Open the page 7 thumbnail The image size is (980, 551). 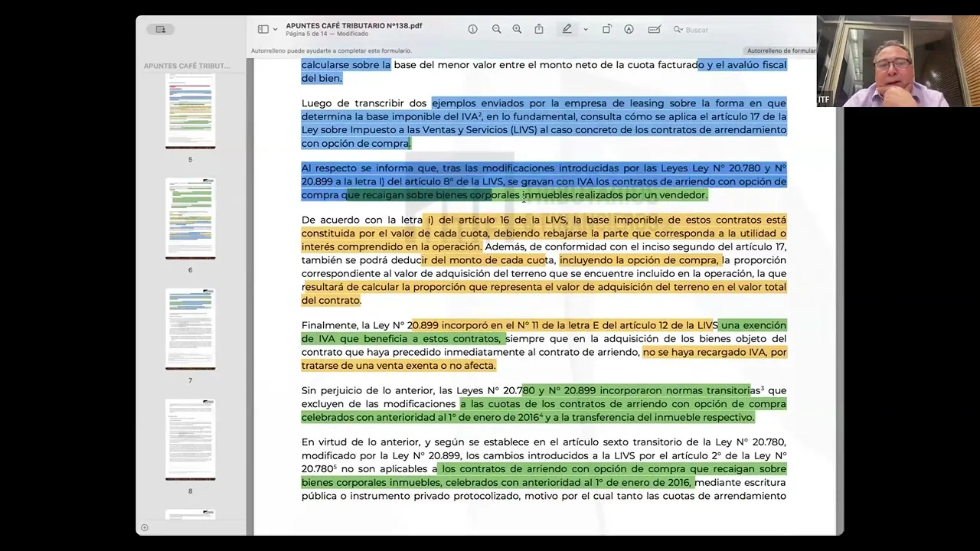(x=191, y=329)
